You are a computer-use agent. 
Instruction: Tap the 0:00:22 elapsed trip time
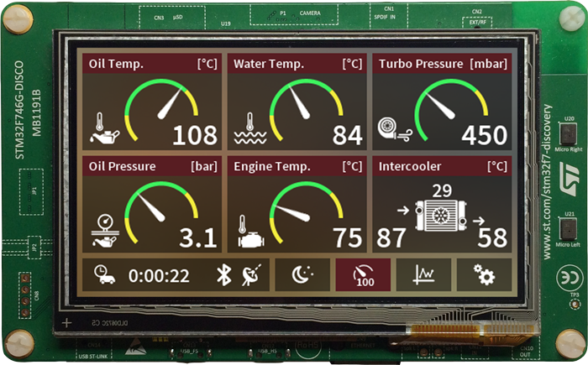pyautogui.click(x=158, y=274)
